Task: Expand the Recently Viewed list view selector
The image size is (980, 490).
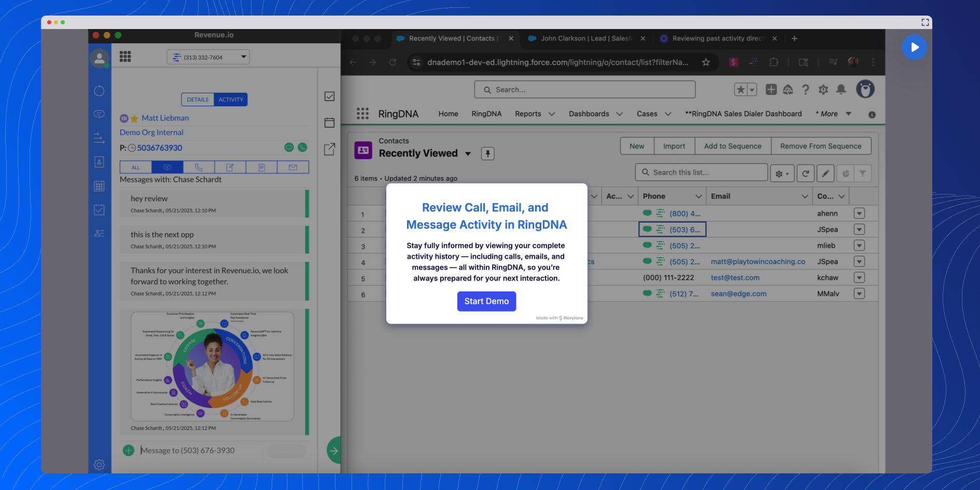Action: coord(468,153)
